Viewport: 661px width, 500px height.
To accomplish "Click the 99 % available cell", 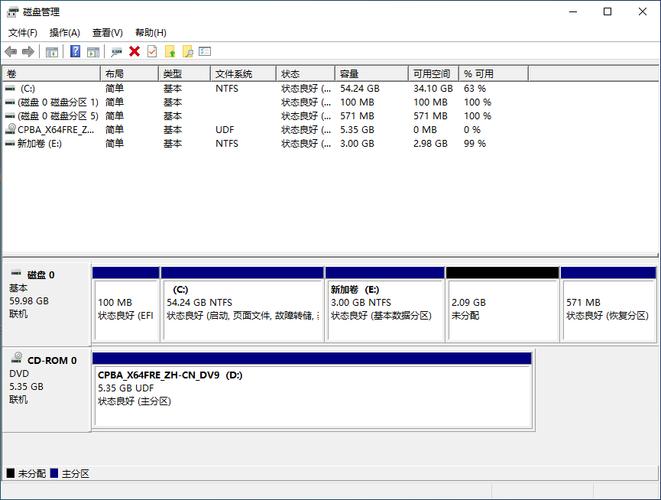I will (x=475, y=143).
